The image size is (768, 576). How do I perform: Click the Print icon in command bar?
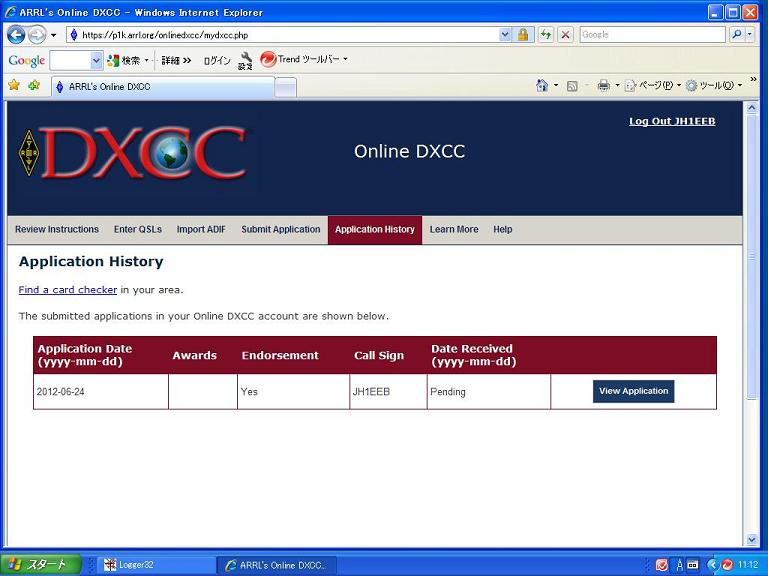click(x=603, y=86)
